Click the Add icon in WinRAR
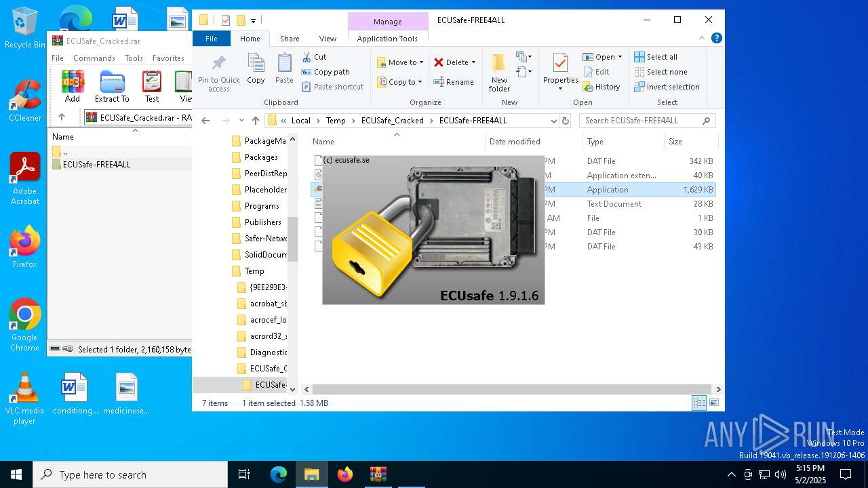The image size is (868, 488). [73, 86]
